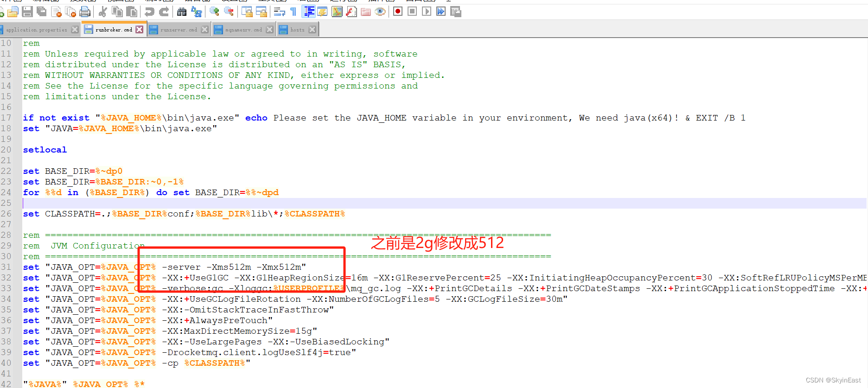Screen dimensions: 868x388
Task: Cut selection with the scissors icon
Action: tap(103, 12)
